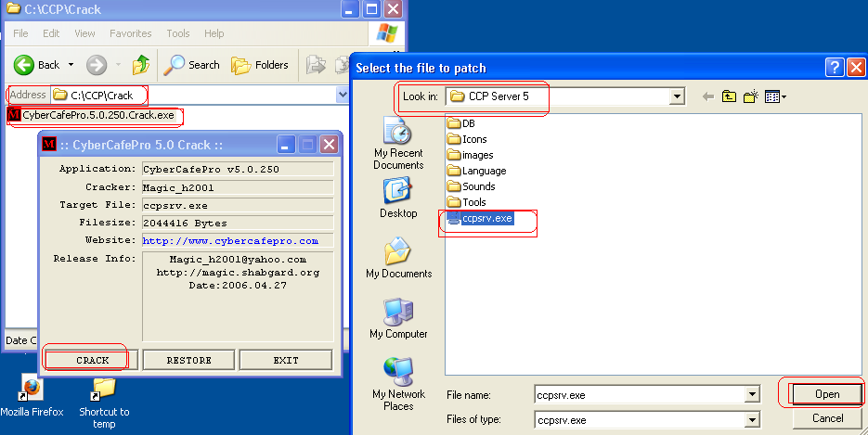Select the images folder
The image size is (868, 435).
(470, 155)
